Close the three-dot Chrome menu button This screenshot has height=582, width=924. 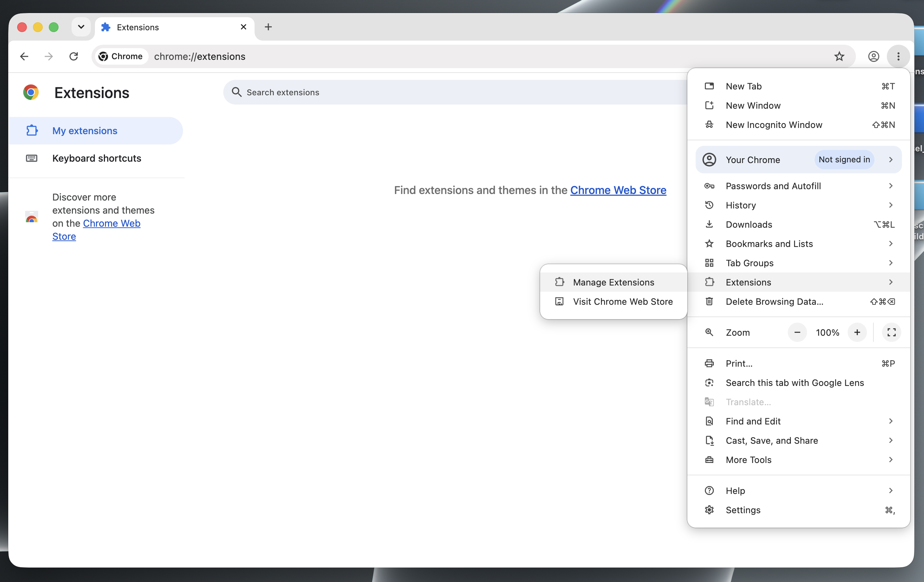click(898, 56)
